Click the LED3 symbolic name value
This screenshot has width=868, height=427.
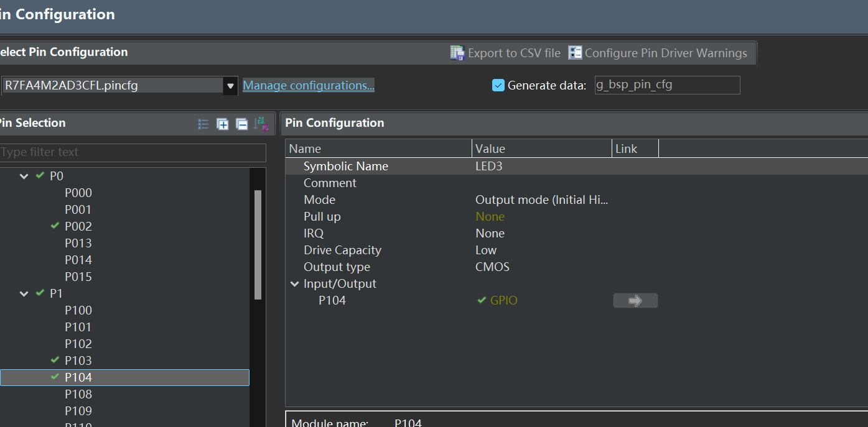488,167
